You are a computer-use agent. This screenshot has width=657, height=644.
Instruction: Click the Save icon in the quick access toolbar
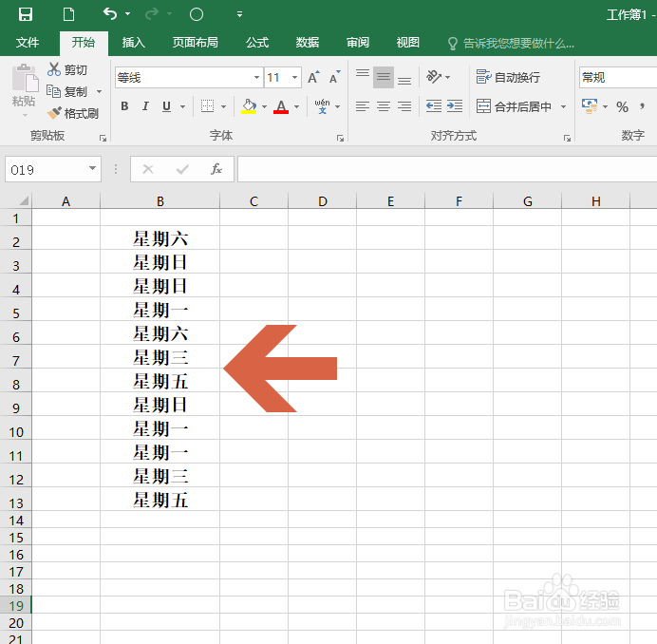pos(26,14)
